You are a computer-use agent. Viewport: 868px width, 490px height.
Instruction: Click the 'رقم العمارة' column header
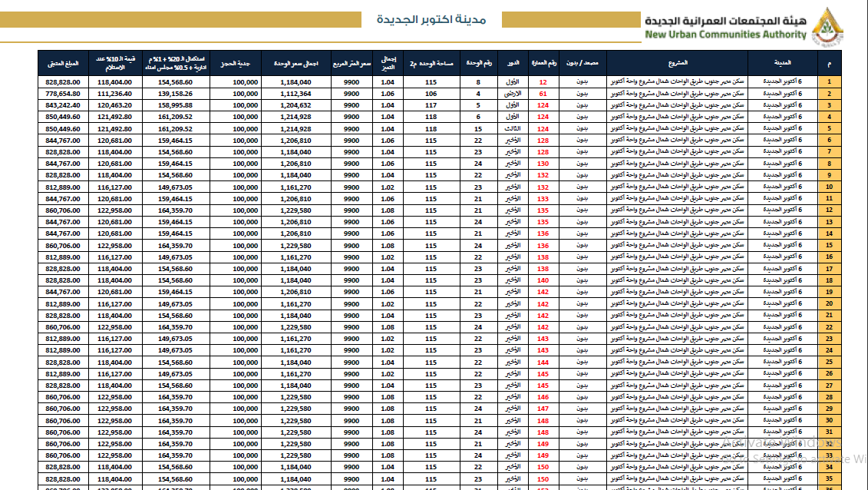(x=543, y=63)
